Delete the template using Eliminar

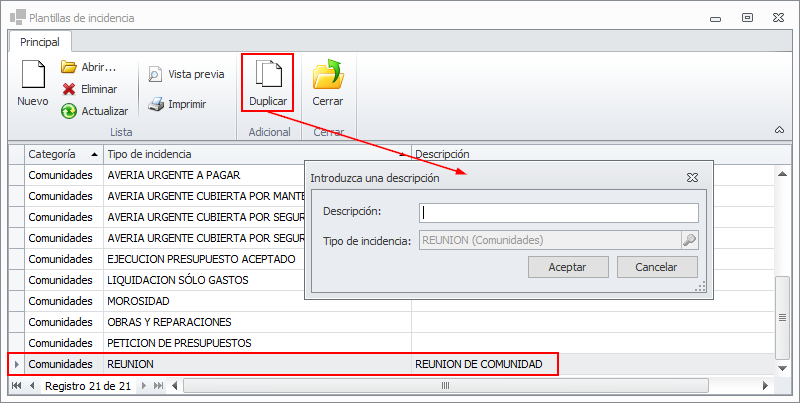point(89,89)
